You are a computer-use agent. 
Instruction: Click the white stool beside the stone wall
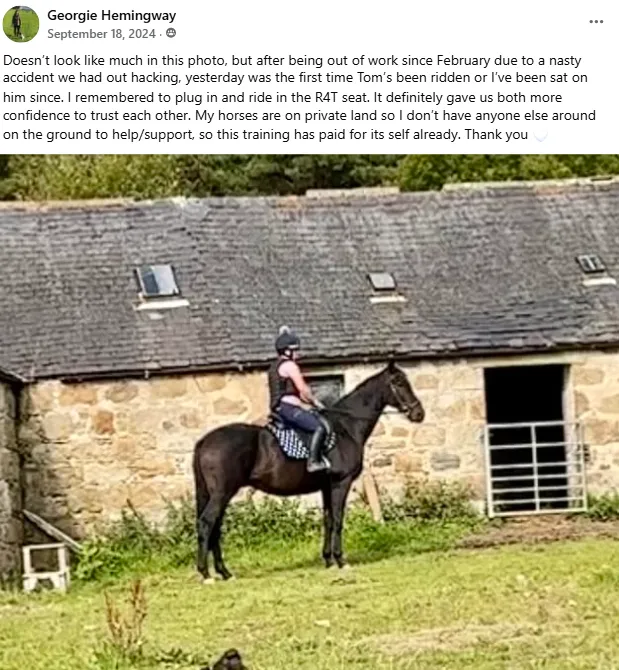click(46, 567)
